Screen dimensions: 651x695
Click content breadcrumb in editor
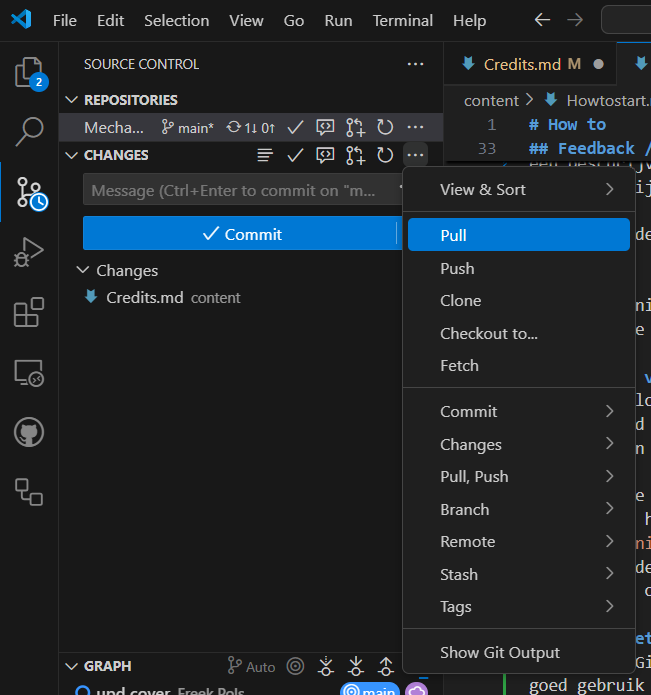(491, 101)
